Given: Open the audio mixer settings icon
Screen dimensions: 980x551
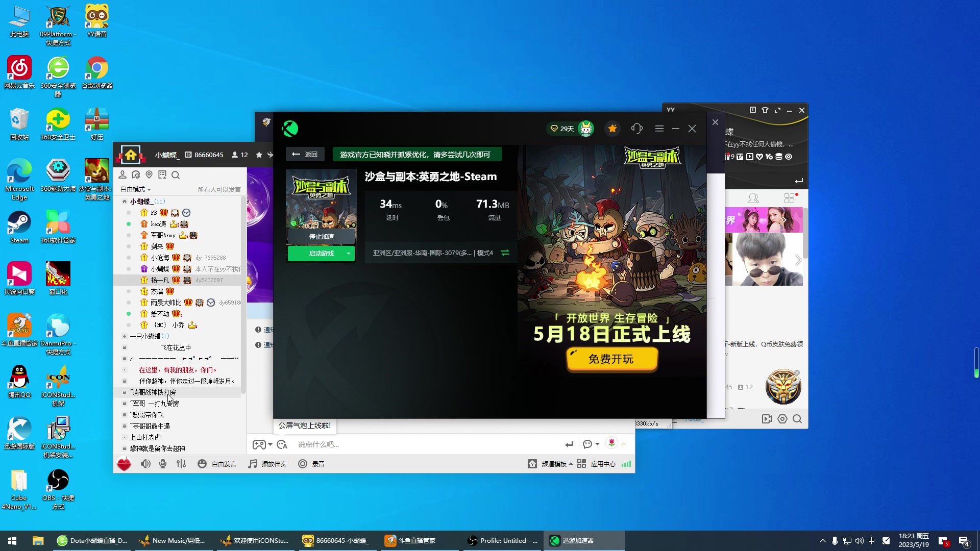Looking at the screenshot, I should [x=181, y=464].
